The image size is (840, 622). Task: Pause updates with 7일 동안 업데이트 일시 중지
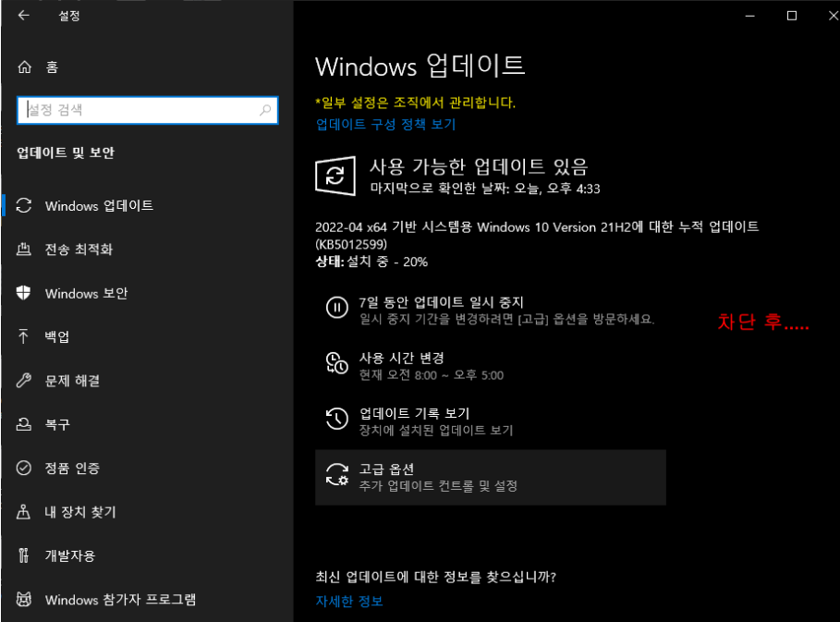[490, 311]
